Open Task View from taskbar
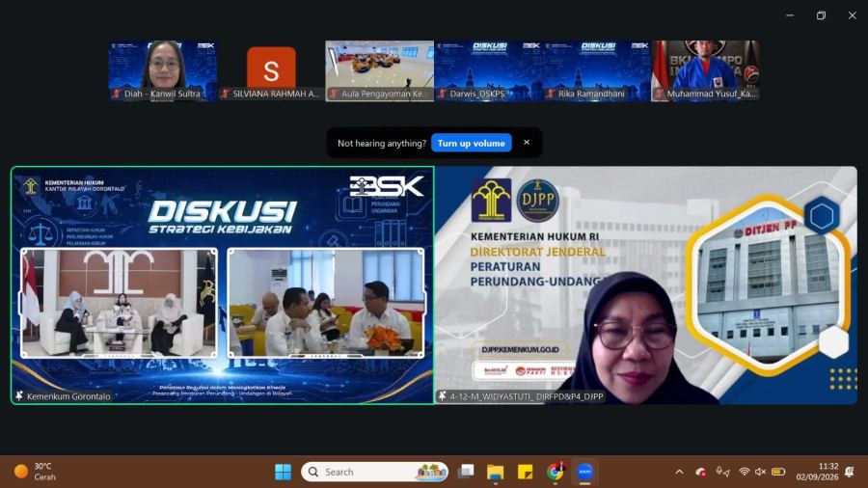 coord(466,472)
